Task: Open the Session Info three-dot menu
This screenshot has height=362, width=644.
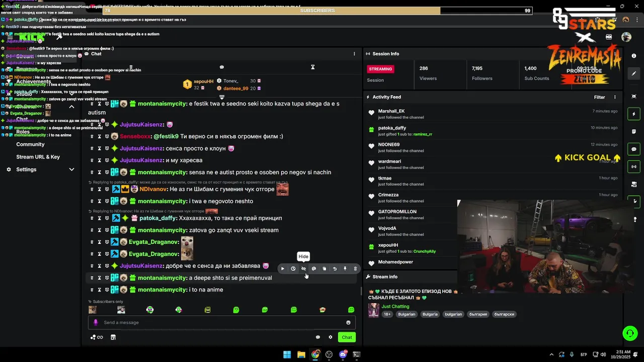Action: [x=615, y=54]
